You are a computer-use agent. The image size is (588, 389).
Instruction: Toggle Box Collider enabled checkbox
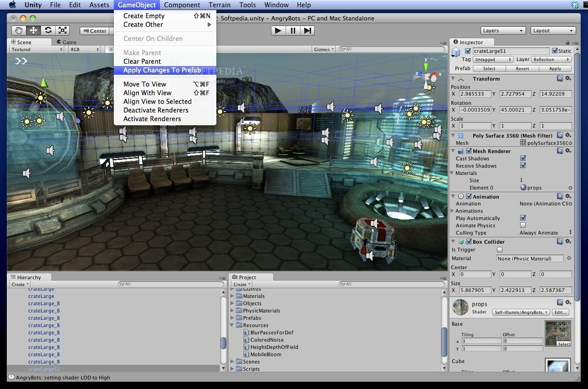(x=469, y=241)
